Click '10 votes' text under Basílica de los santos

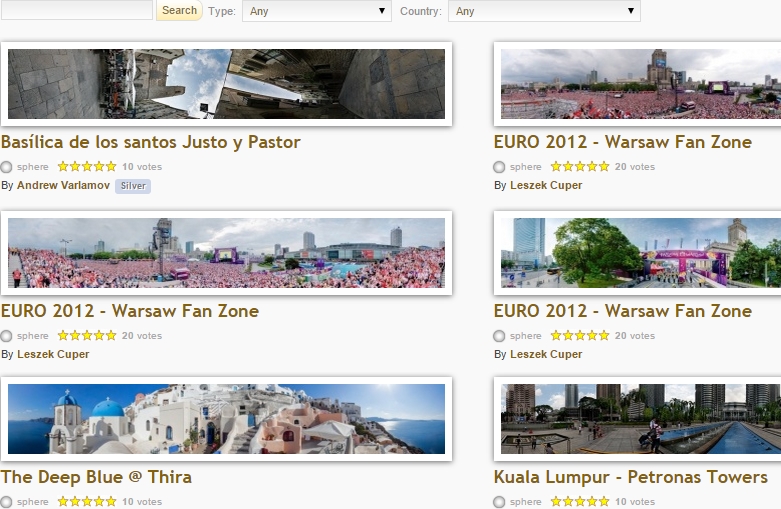[x=142, y=167]
